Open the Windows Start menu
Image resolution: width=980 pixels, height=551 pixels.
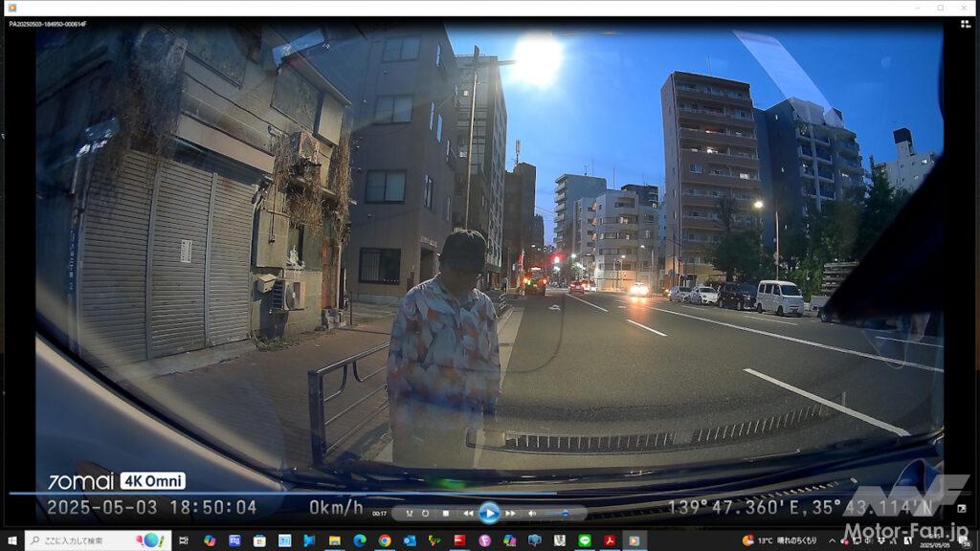11,540
